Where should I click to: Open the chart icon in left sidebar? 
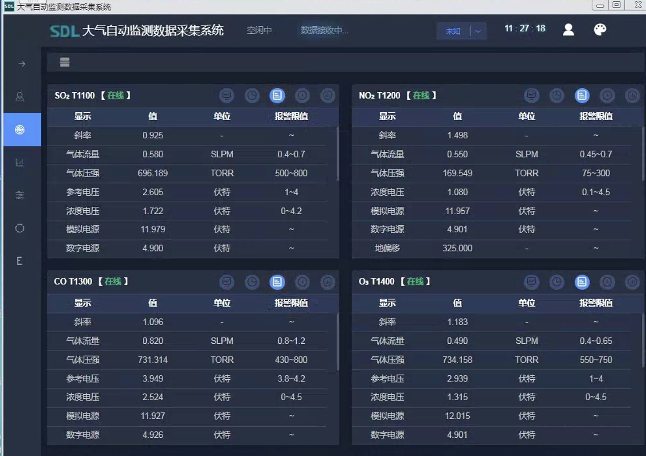click(x=20, y=162)
